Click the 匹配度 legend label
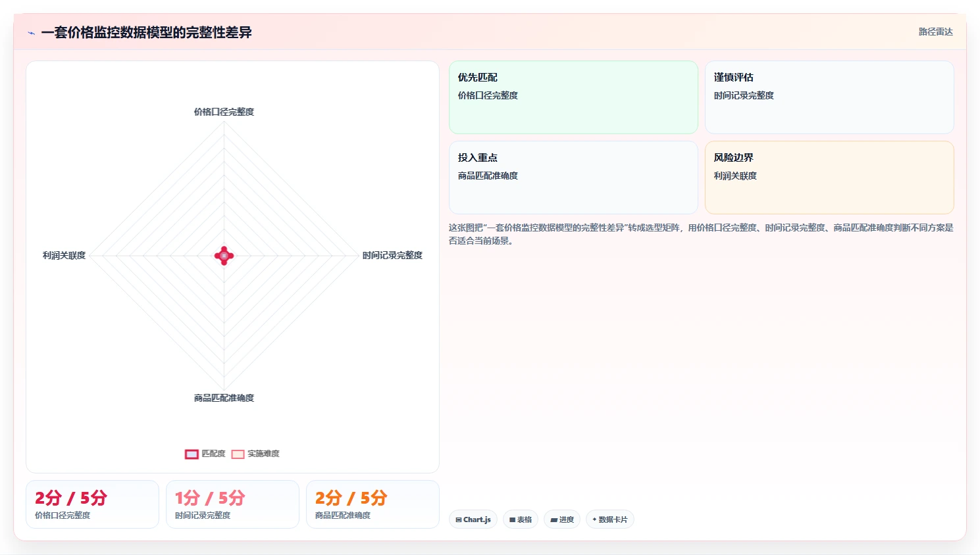980x555 pixels. coord(213,454)
